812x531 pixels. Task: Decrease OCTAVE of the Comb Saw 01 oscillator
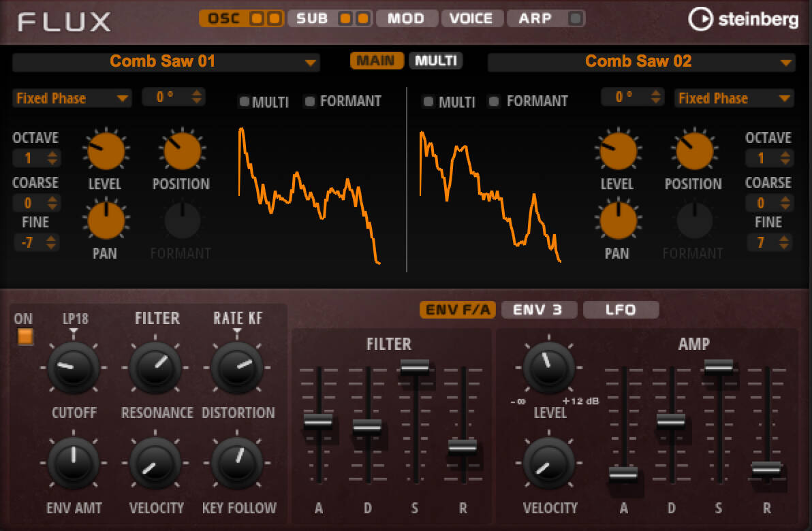pyautogui.click(x=52, y=161)
